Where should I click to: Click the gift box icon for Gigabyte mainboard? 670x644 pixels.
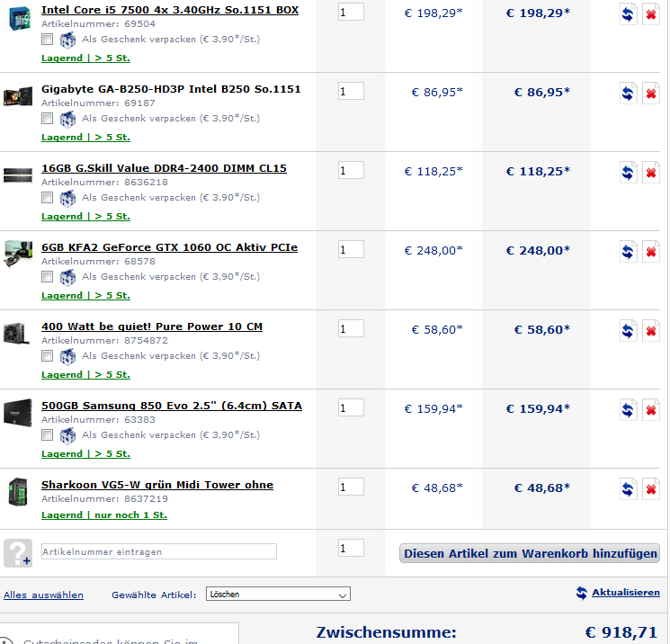click(x=67, y=120)
